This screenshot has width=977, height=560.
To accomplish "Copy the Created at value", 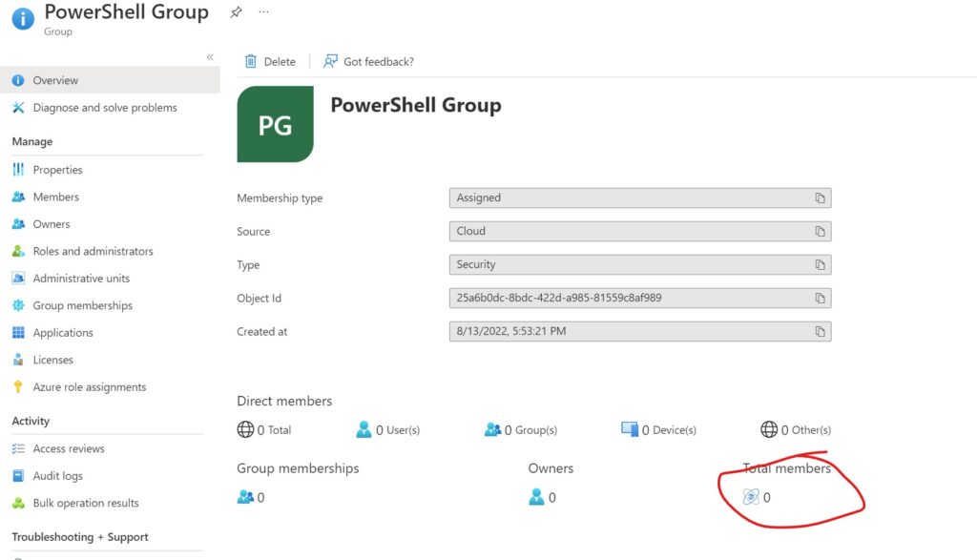I will (820, 331).
